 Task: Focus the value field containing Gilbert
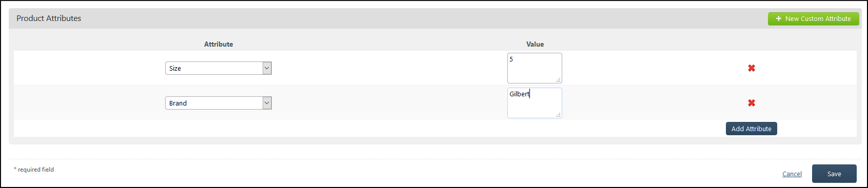pyautogui.click(x=535, y=103)
